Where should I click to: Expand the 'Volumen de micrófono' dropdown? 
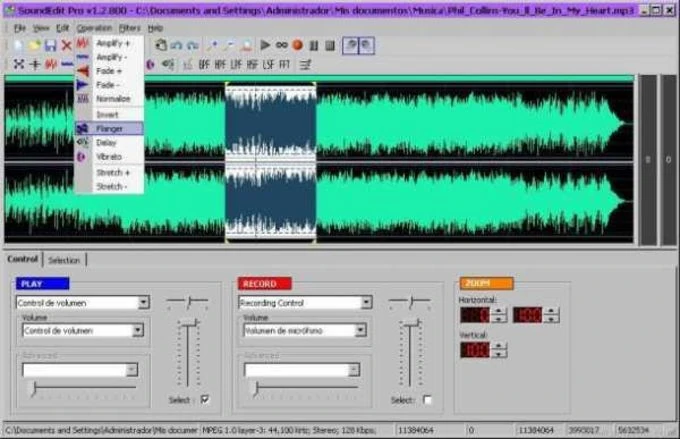coord(360,331)
